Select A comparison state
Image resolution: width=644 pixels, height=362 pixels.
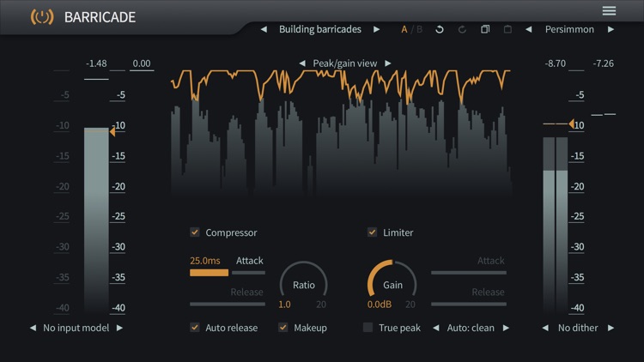click(x=404, y=29)
